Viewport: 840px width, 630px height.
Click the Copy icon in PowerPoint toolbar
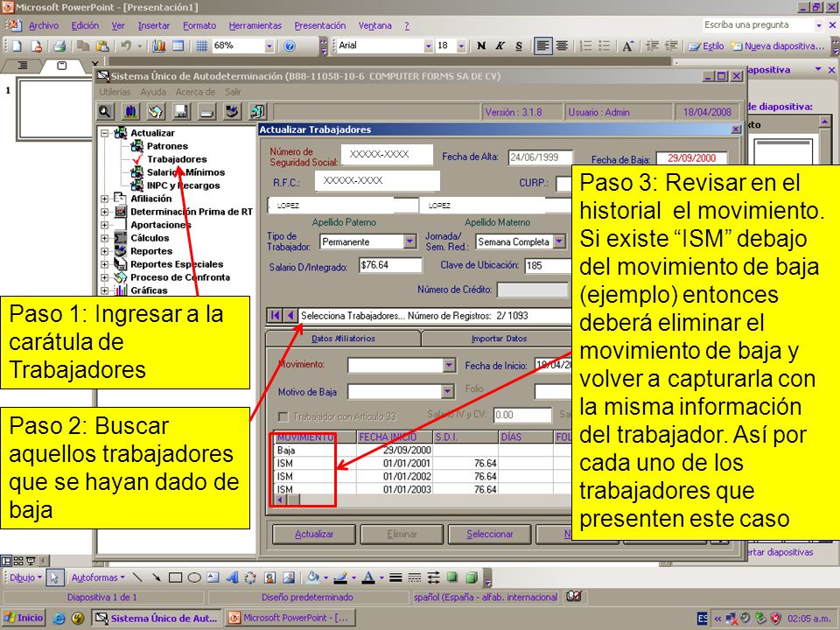pos(82,46)
